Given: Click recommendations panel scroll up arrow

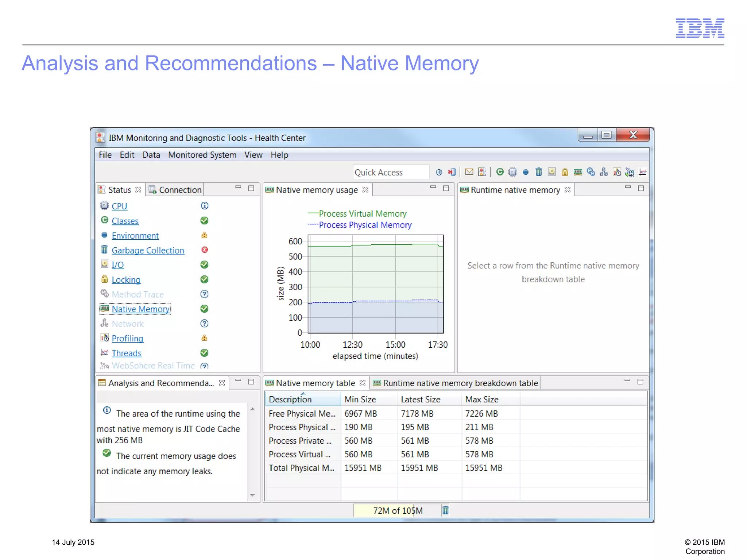Looking at the screenshot, I should pyautogui.click(x=252, y=409).
